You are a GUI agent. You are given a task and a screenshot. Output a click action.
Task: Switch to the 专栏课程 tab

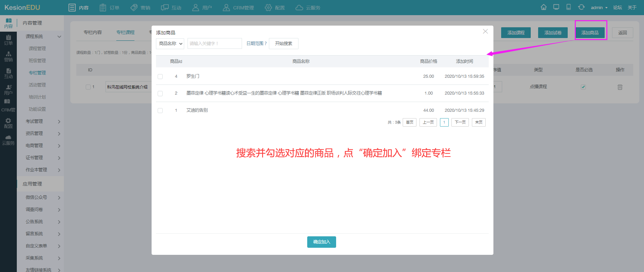[x=125, y=32]
